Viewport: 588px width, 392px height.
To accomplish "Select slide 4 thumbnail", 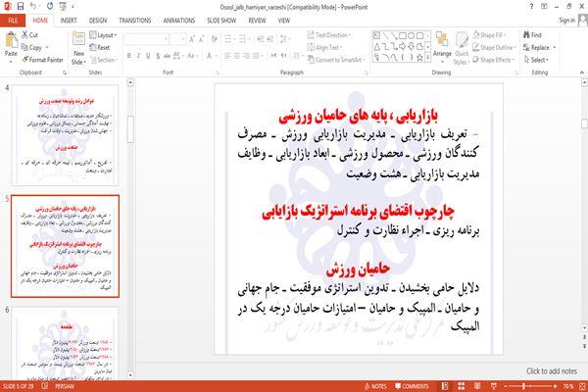I will 65,135.
